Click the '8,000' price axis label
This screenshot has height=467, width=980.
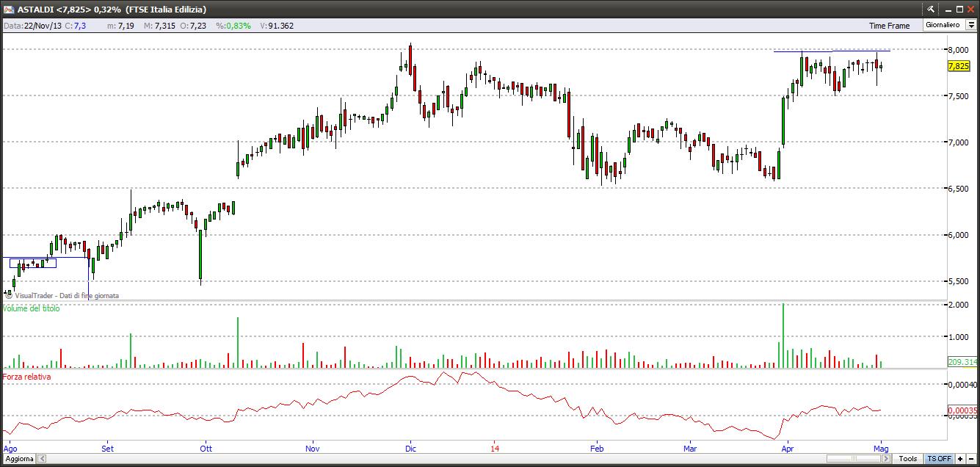[957, 49]
